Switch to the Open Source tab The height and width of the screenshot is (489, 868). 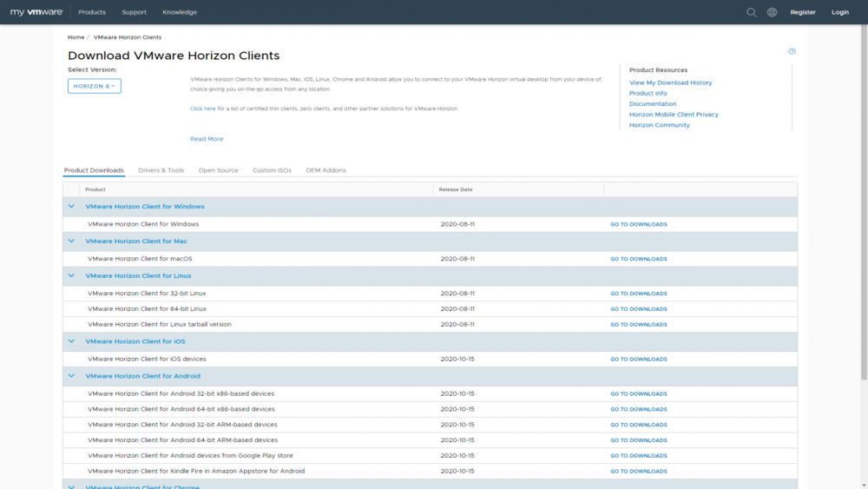(218, 170)
